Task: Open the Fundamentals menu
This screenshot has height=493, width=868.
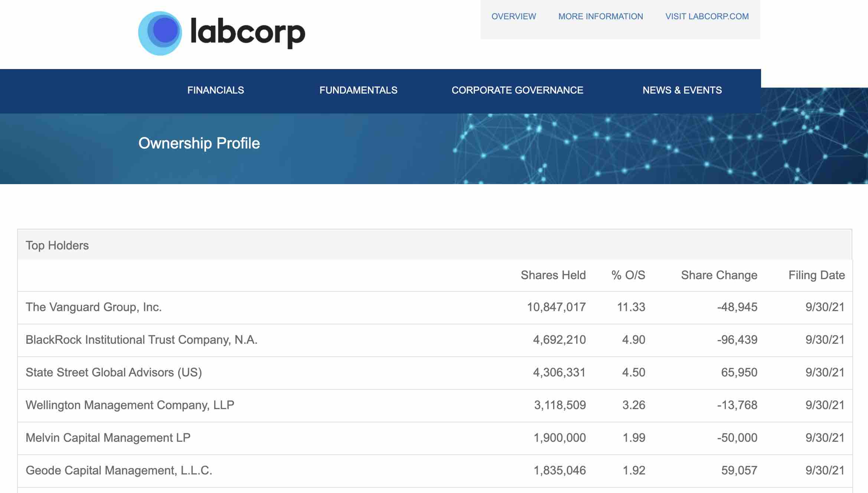Action: point(359,90)
